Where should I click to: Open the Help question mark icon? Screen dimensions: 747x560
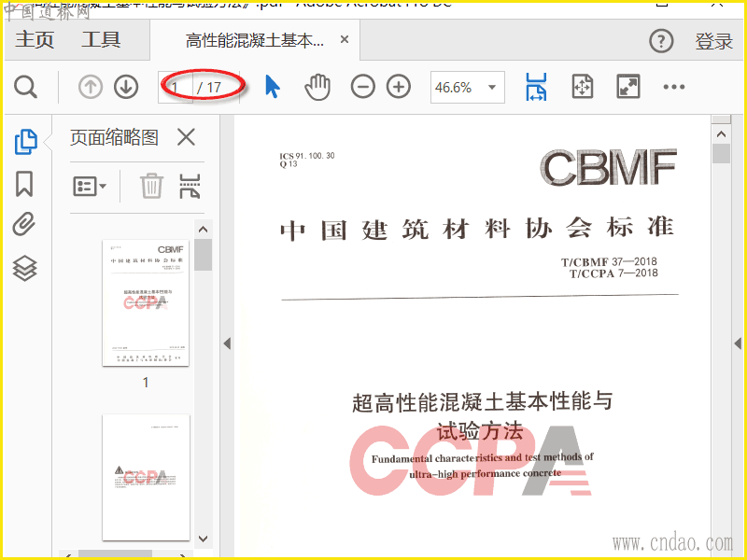click(x=661, y=41)
